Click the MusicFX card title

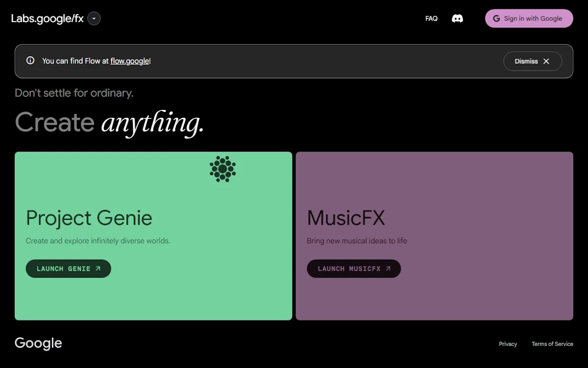[346, 218]
